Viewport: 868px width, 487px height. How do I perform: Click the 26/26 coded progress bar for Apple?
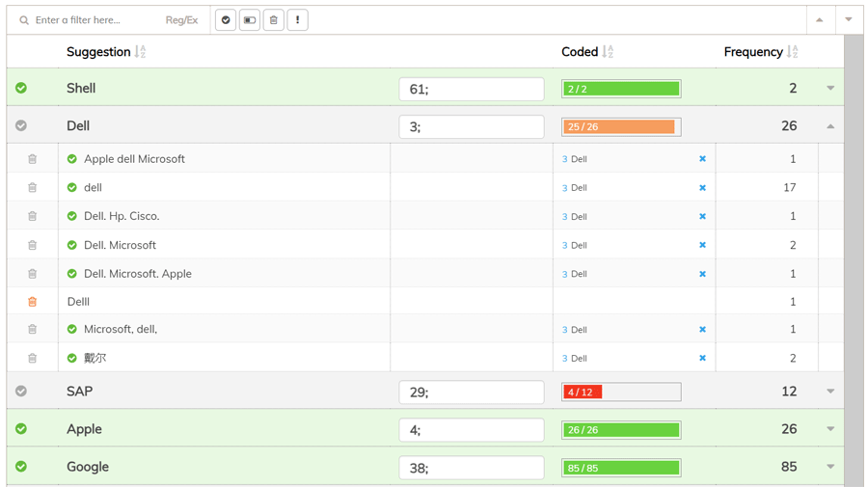point(621,430)
